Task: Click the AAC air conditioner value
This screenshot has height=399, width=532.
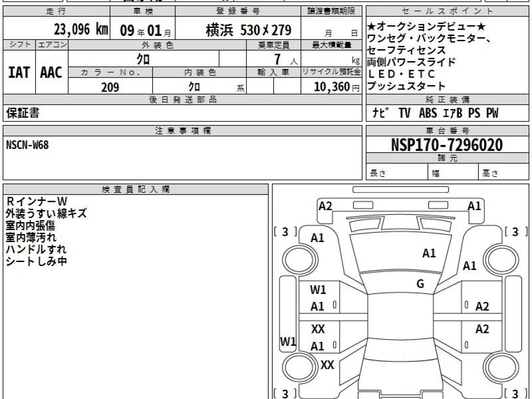Action: [51, 73]
